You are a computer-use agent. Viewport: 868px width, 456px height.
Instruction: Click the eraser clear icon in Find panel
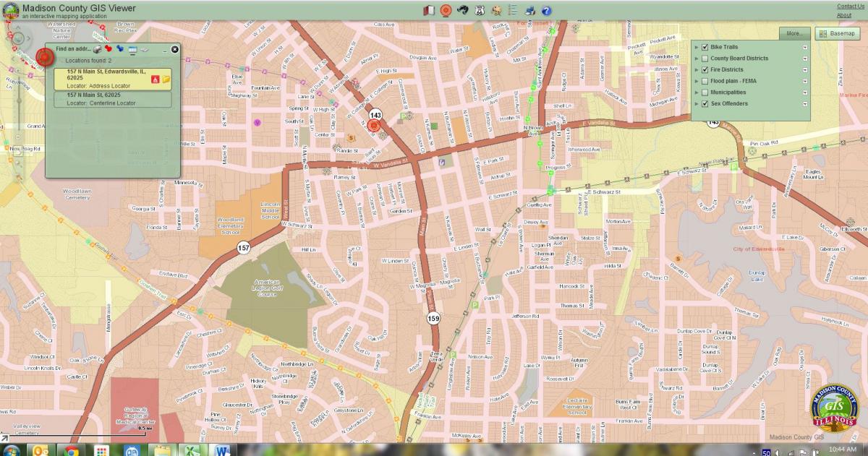144,49
